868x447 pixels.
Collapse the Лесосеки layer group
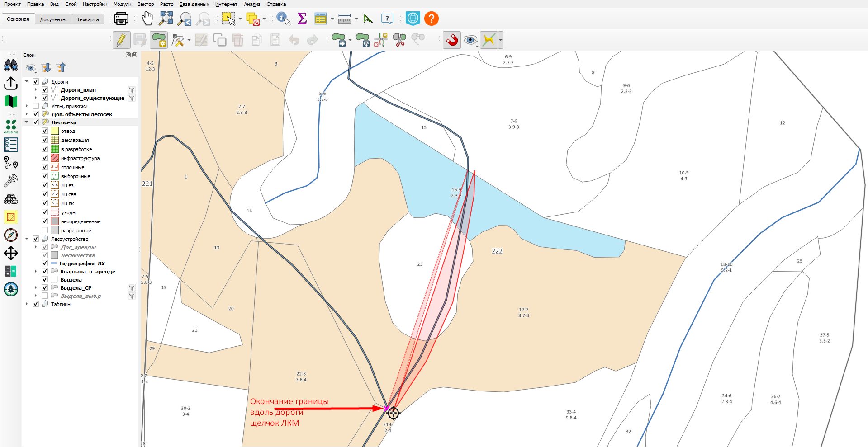pos(27,122)
